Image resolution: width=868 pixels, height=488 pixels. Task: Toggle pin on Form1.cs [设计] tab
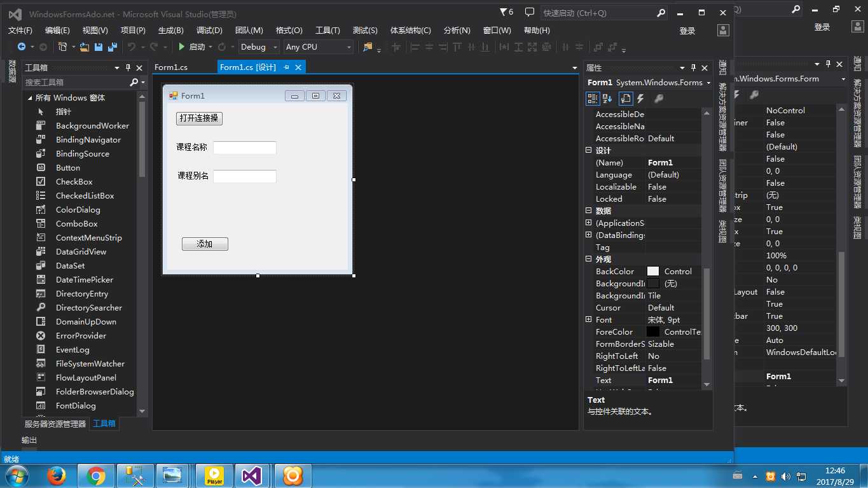tap(286, 67)
